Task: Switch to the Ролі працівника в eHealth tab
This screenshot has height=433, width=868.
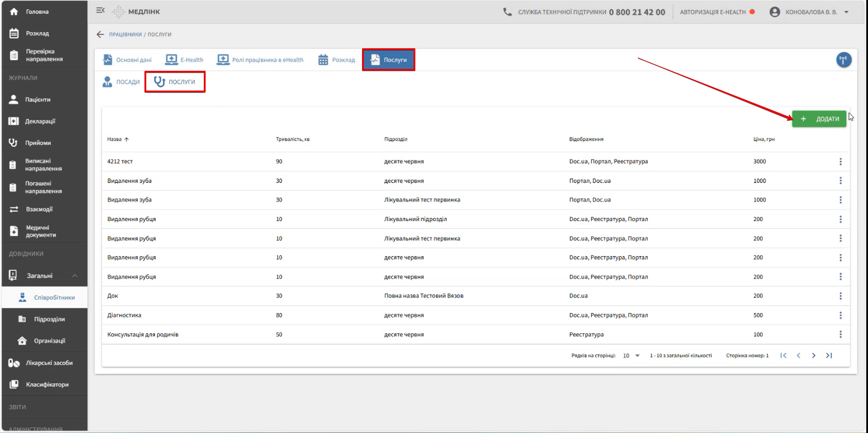Action: tap(260, 60)
